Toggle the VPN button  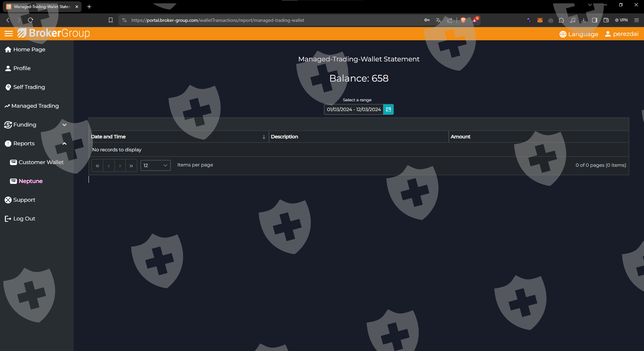[x=621, y=20]
